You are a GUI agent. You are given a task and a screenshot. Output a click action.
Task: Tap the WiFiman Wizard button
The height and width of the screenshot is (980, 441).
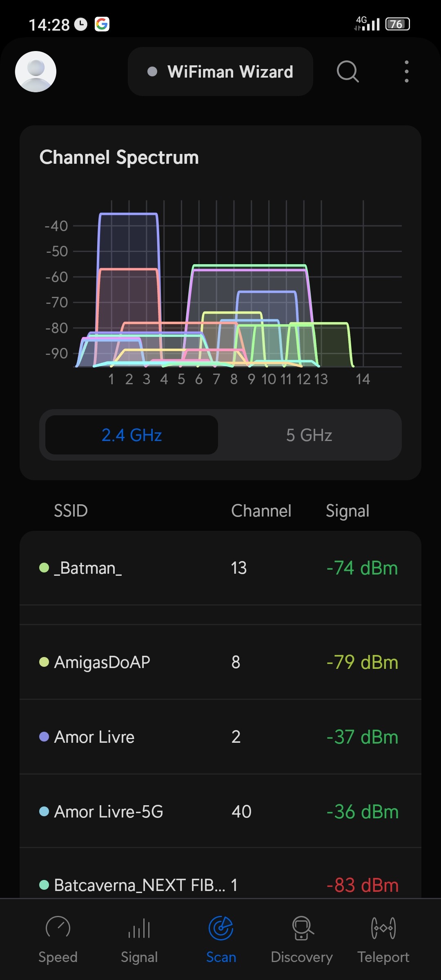(220, 71)
